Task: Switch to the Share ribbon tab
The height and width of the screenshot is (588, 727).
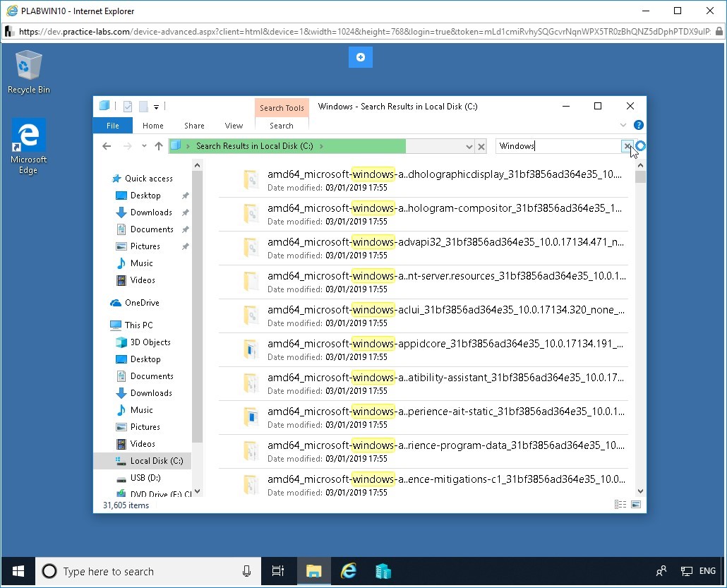Action: pyautogui.click(x=194, y=126)
